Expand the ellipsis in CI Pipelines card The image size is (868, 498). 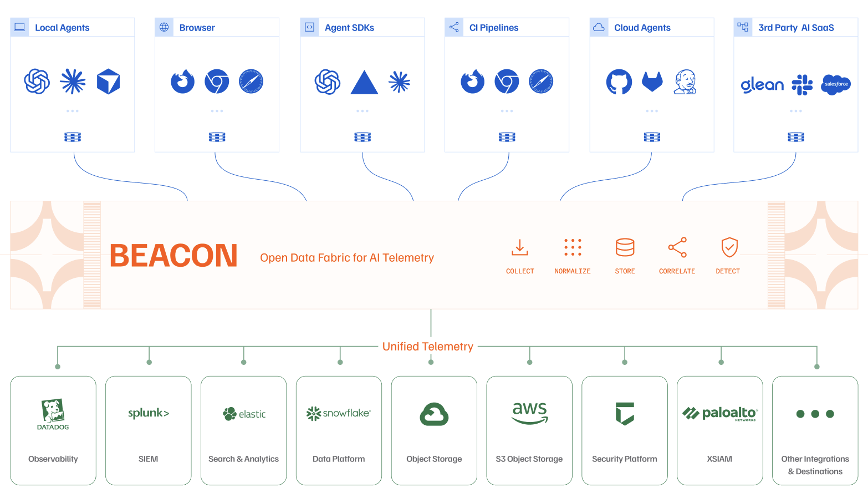(507, 111)
